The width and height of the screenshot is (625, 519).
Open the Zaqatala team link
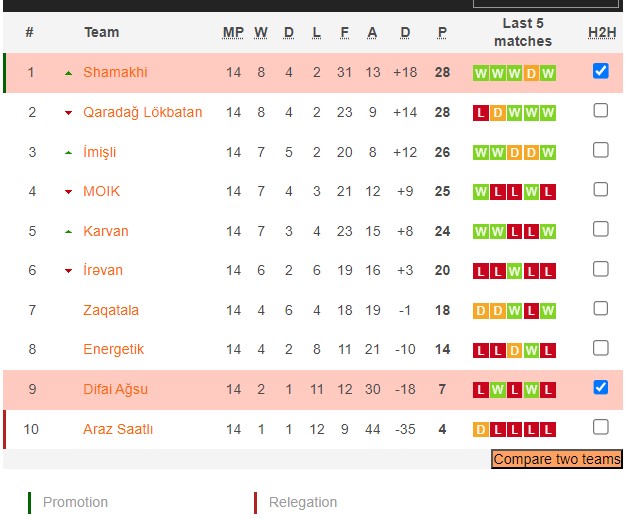coord(111,310)
